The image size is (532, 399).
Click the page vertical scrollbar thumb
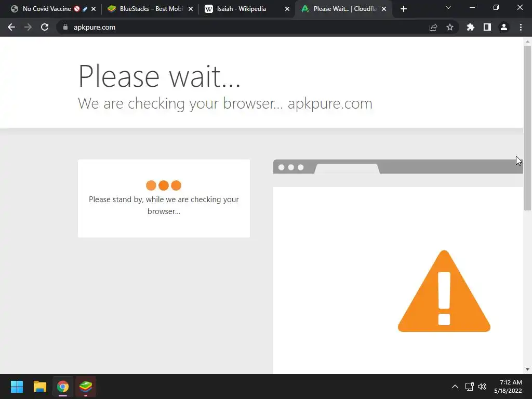coord(527,128)
